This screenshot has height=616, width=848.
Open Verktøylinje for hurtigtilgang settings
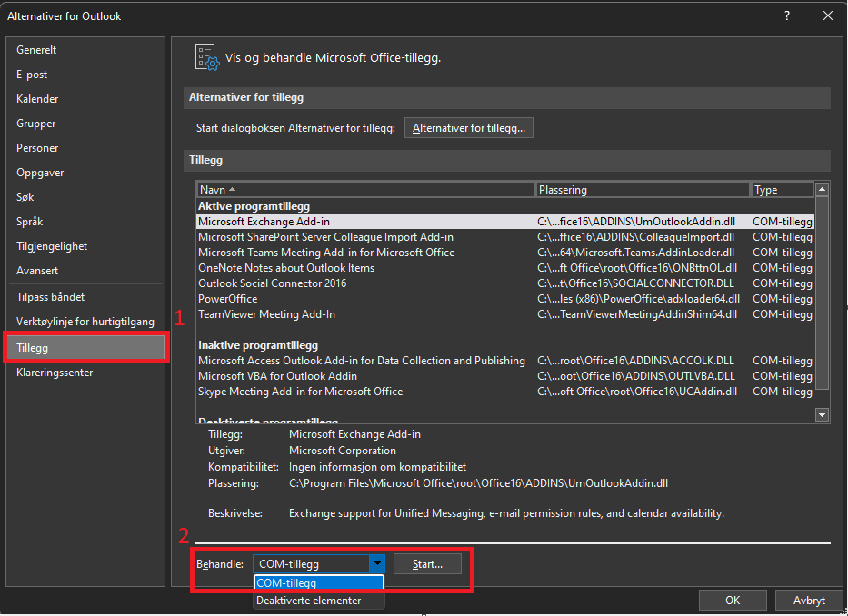85,322
